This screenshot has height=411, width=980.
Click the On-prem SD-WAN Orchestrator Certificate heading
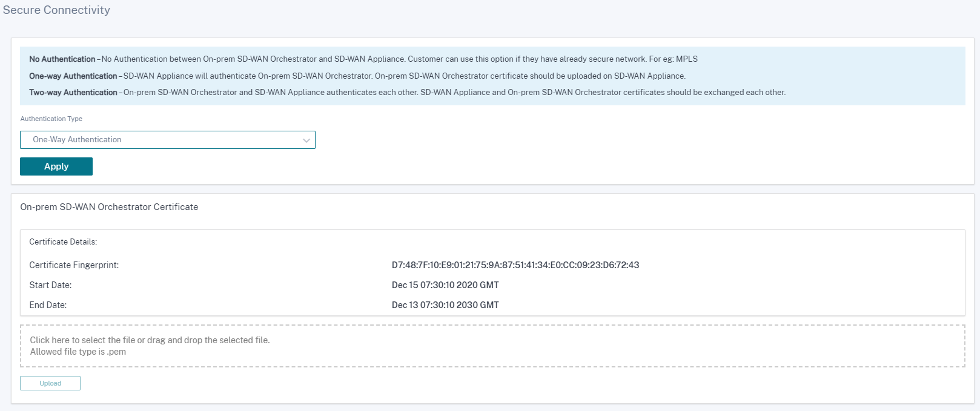[x=109, y=207]
